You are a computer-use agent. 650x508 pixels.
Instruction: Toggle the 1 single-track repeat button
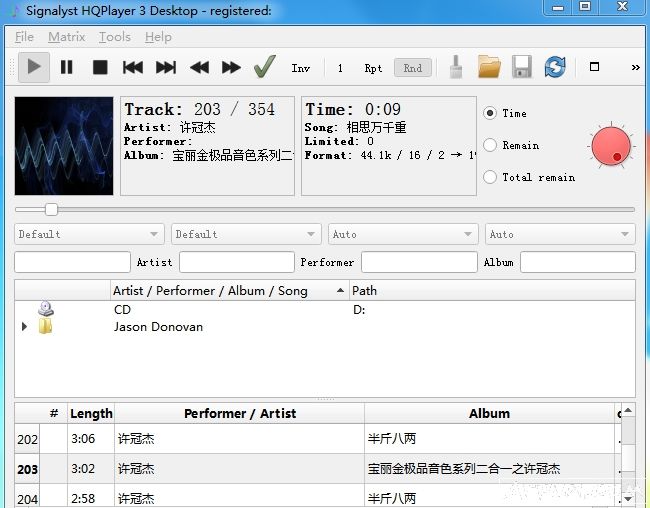coord(340,68)
